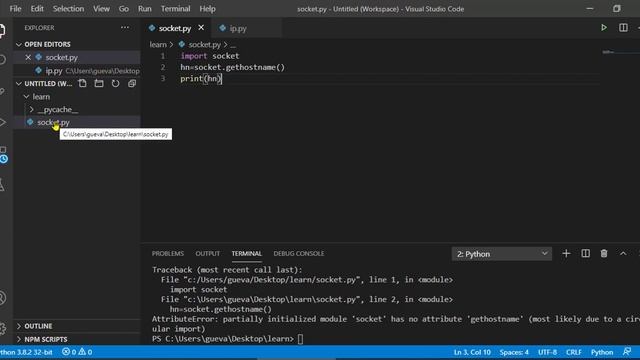Create a new folder in workspace

coord(99,83)
